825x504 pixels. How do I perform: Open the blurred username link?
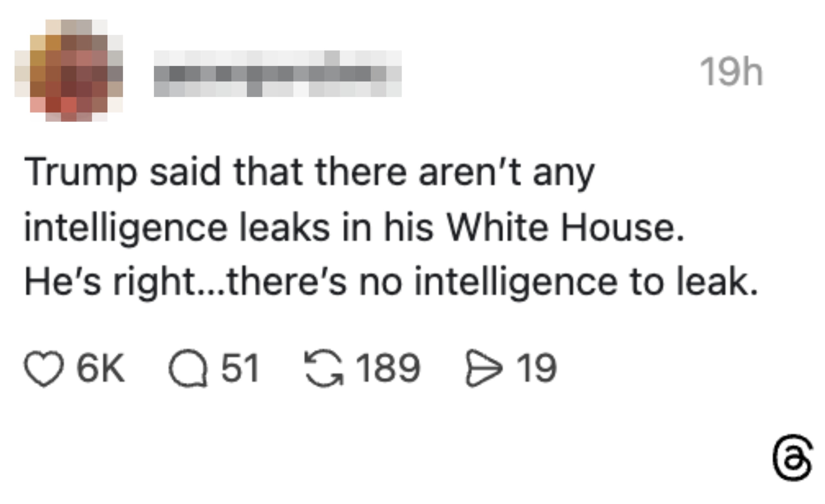click(x=277, y=74)
